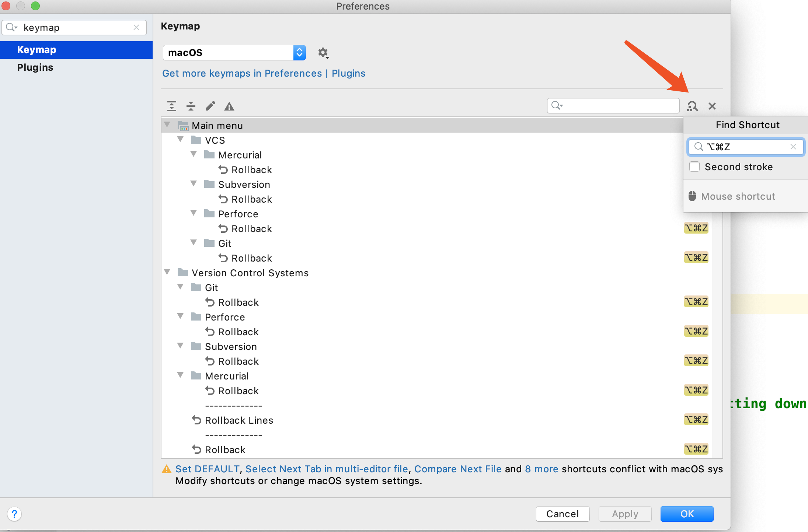Click the Version Control Systems folder icon

tap(183, 273)
